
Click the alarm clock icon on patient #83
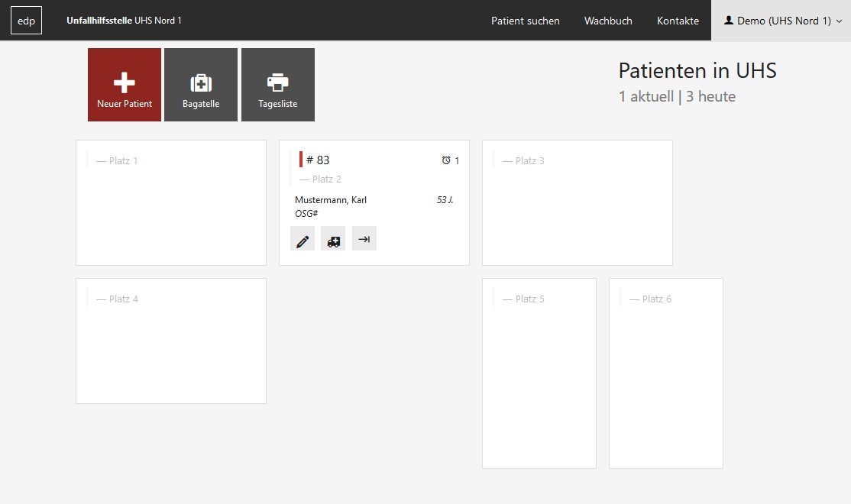coord(446,160)
